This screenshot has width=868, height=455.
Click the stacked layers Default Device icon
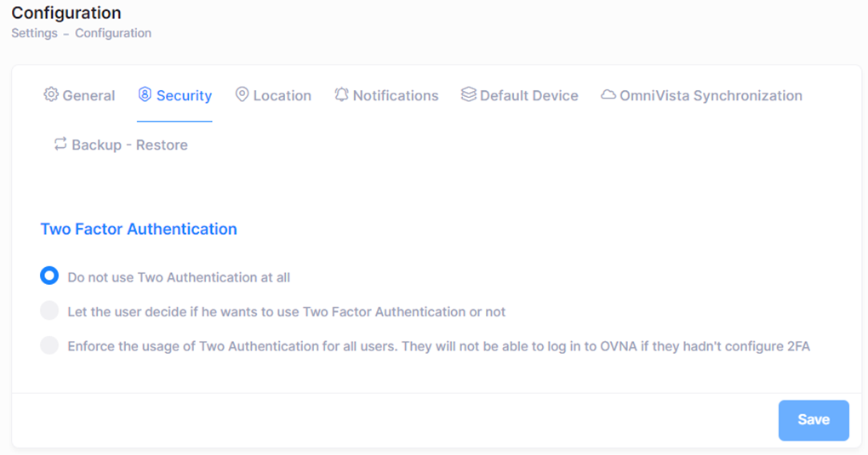[468, 94]
